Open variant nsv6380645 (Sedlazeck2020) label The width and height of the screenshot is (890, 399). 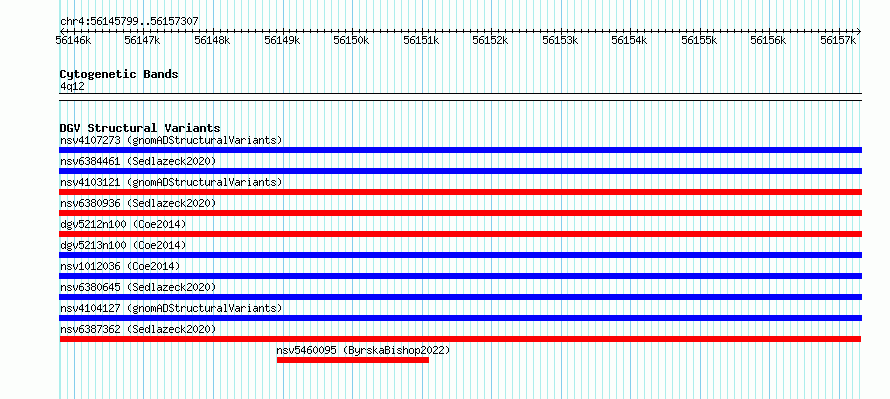click(138, 287)
